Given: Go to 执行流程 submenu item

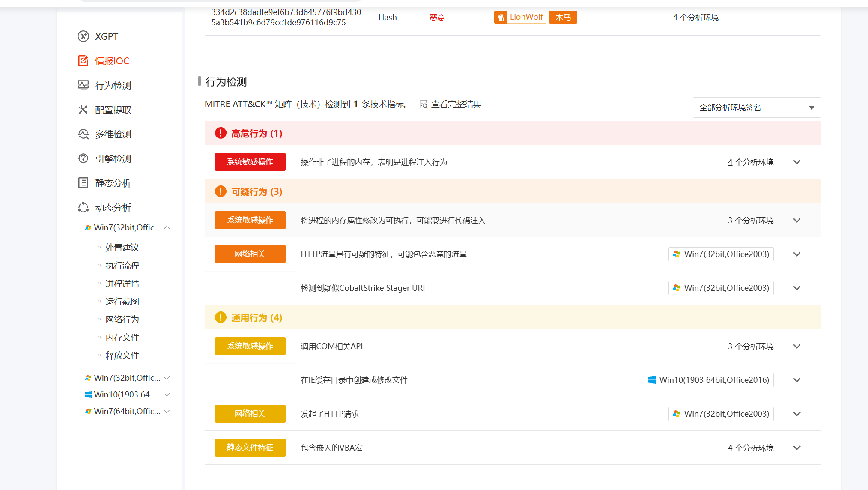Looking at the screenshot, I should pos(122,266).
